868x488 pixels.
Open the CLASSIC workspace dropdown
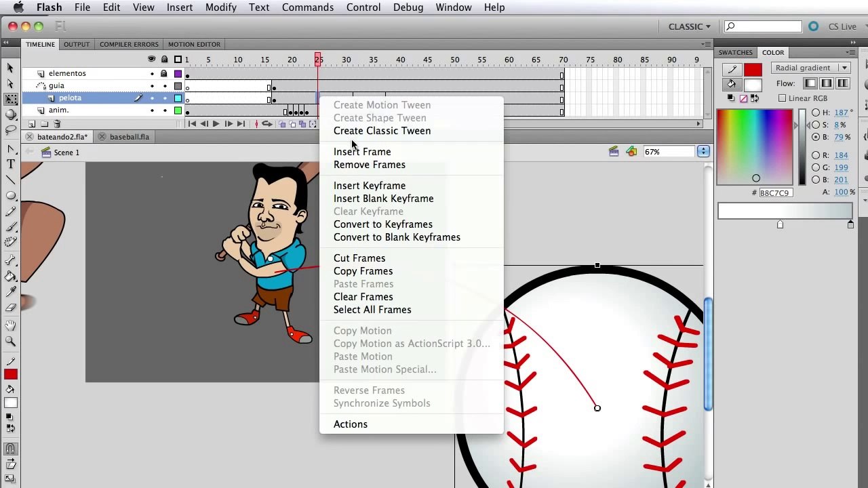(690, 26)
